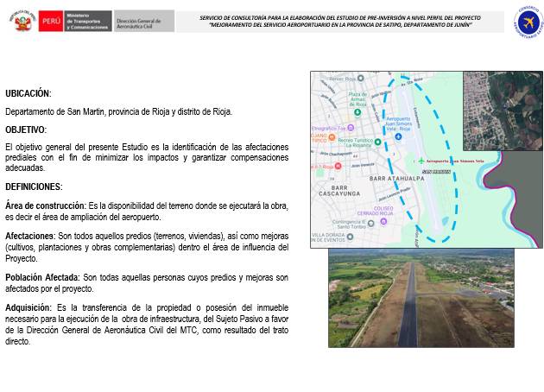Viewport: 544px width, 392px height.
Task: Click the BARR ATAHUALPA map label
Action: click(397, 179)
